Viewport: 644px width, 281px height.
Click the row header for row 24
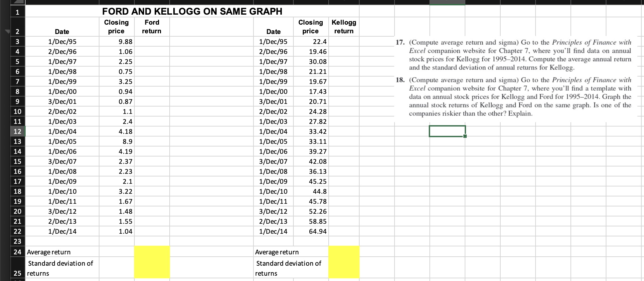(x=18, y=252)
